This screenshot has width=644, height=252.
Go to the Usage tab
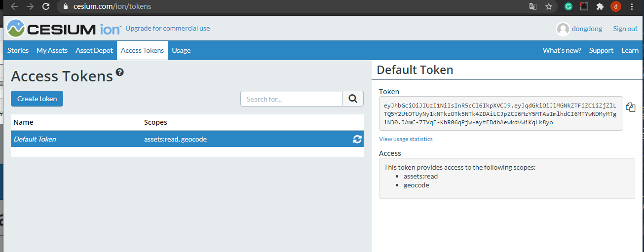[181, 50]
